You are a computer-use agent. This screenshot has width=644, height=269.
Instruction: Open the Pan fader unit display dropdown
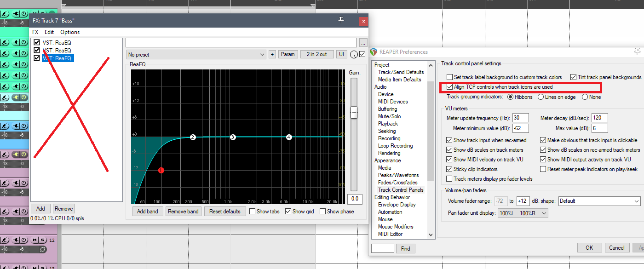pos(523,213)
